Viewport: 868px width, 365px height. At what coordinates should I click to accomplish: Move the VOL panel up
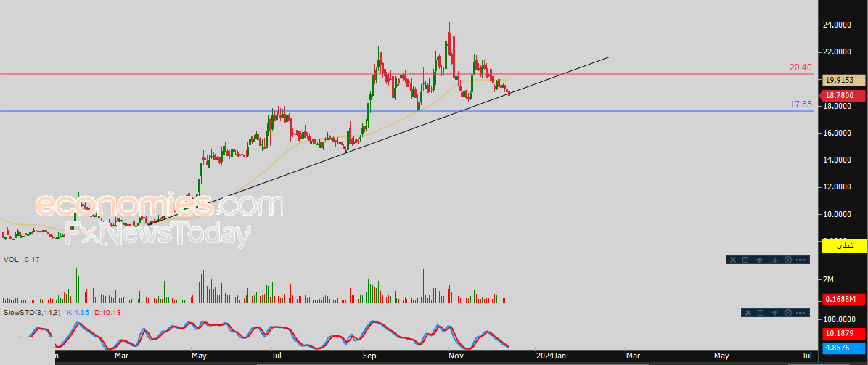coord(759,260)
